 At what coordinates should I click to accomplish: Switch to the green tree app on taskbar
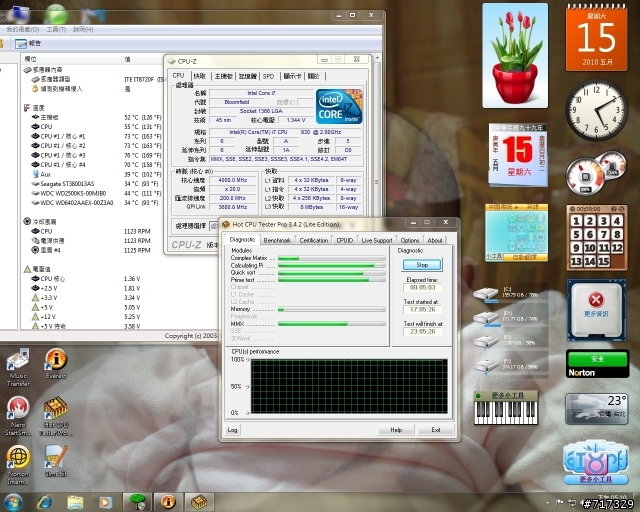point(138,502)
